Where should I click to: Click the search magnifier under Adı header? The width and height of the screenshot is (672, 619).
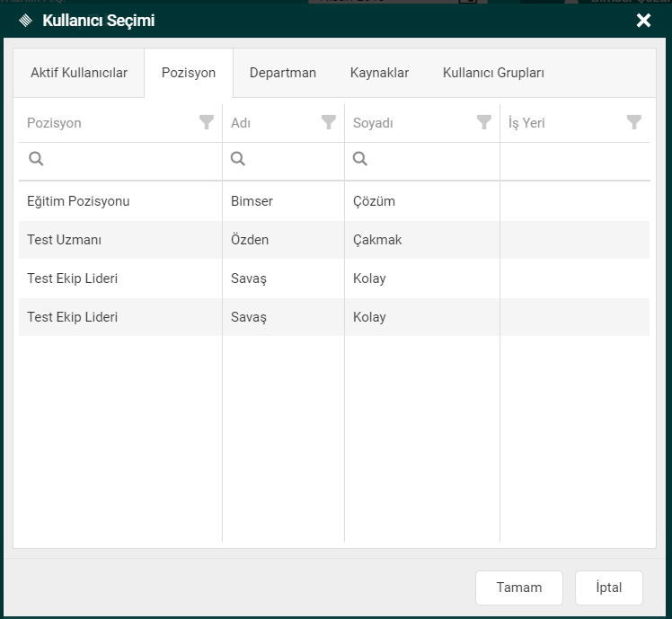click(x=238, y=159)
